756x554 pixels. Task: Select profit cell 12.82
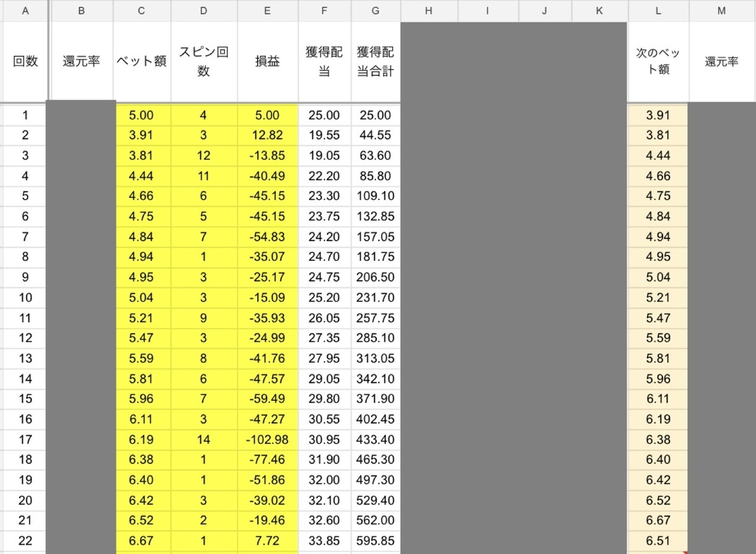[x=267, y=135]
